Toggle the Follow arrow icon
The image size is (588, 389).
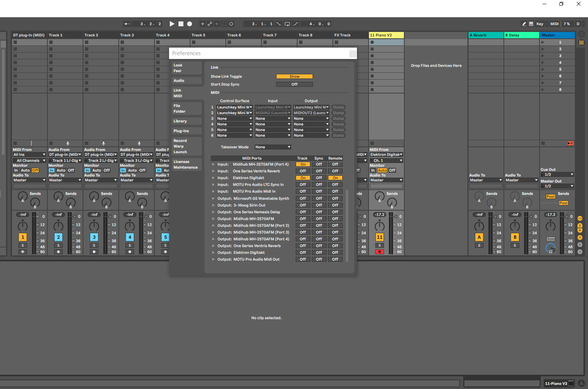tap(127, 24)
